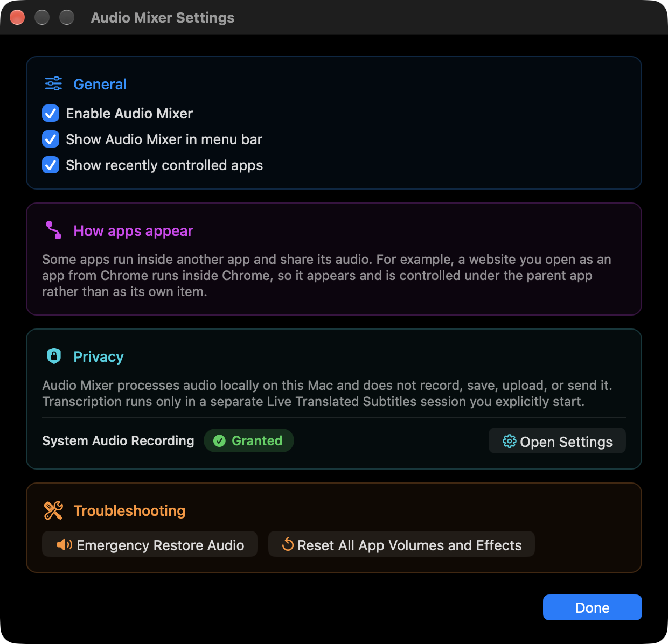Disable Show recently controlled apps checkbox
Image resolution: width=668 pixels, height=644 pixels.
click(51, 165)
